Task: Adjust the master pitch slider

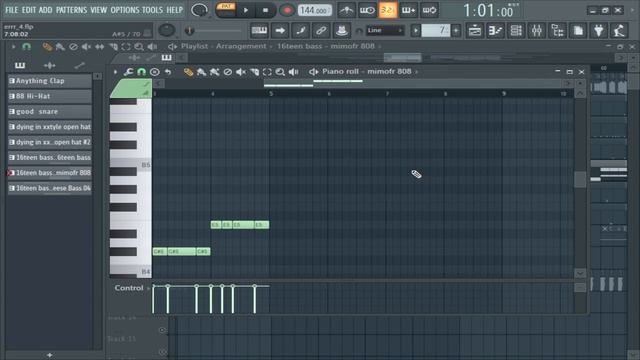Action: (x=213, y=31)
